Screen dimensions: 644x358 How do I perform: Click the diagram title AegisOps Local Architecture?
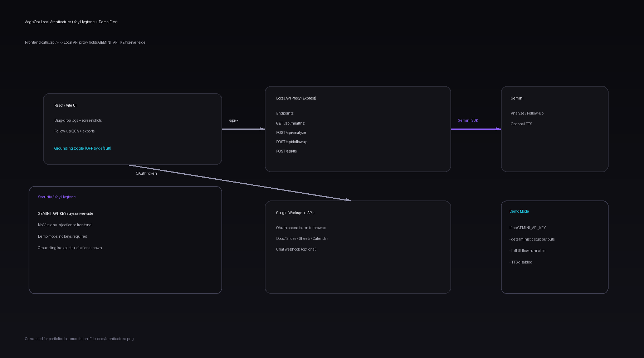point(71,22)
